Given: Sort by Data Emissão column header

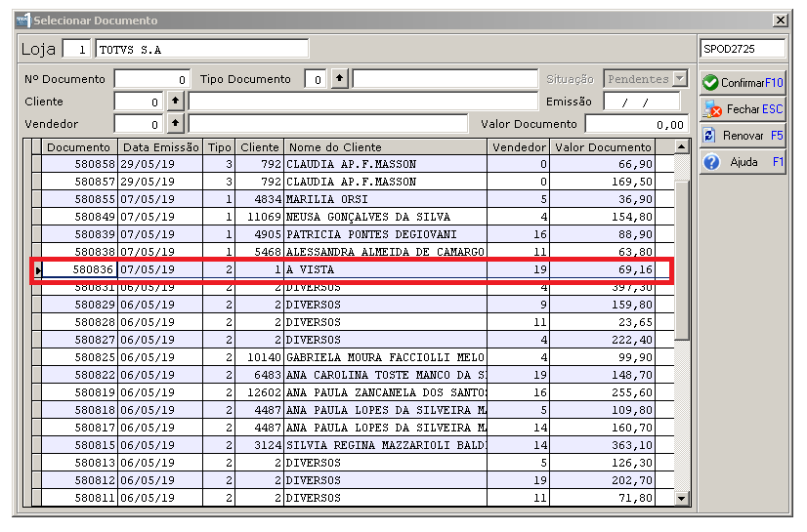Looking at the screenshot, I should point(160,147).
